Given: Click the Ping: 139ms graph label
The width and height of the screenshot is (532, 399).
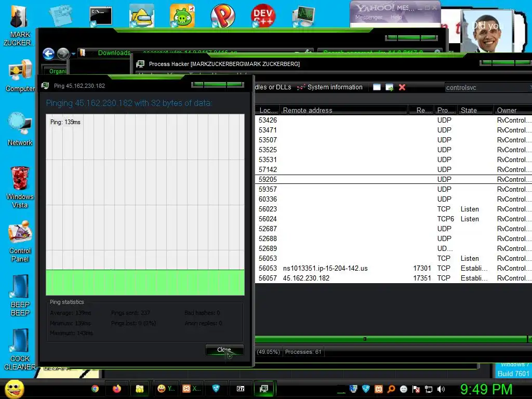Looking at the screenshot, I should [x=65, y=122].
